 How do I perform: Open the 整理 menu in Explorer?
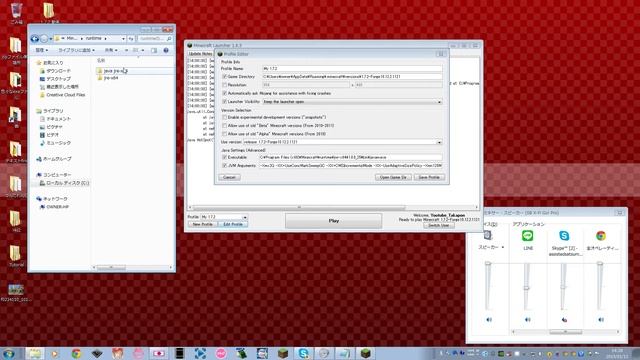[42, 50]
